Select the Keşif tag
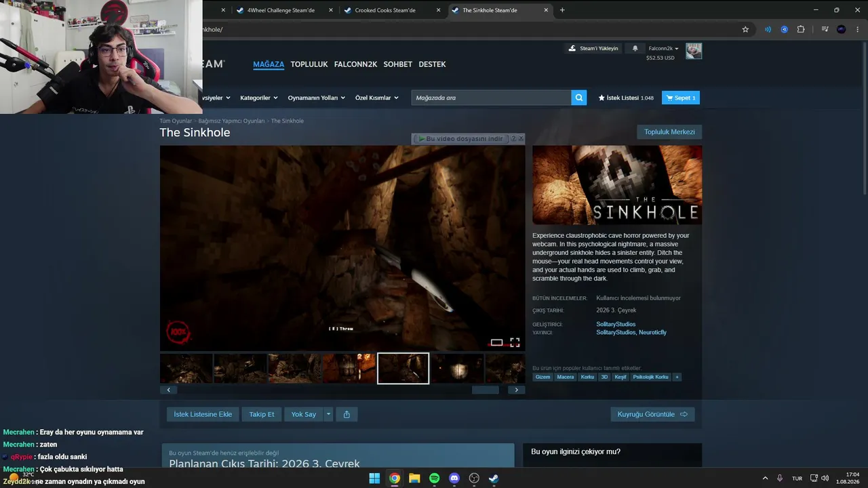Viewport: 868px width, 488px height. (x=620, y=377)
